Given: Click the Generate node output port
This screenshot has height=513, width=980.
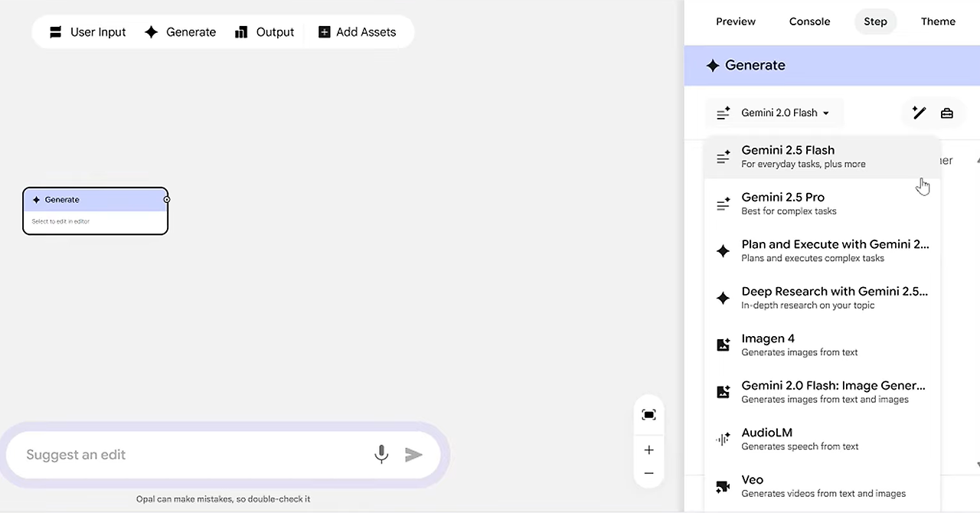Looking at the screenshot, I should coord(167,199).
